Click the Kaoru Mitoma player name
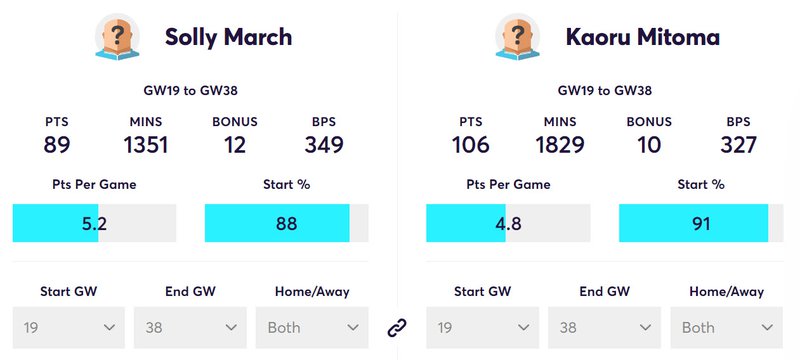Screen dimensions: 800x360 [x=643, y=37]
